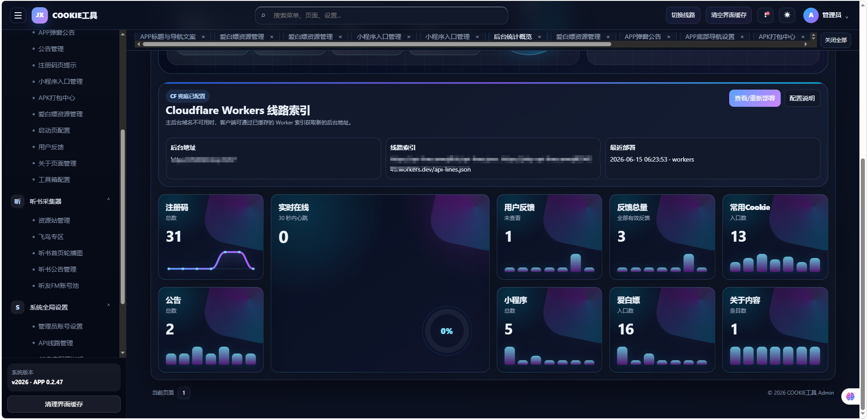Viewport: 868px width, 420px height.
Task: Collapse the 系统全局设置 menu group
Action: point(108,305)
